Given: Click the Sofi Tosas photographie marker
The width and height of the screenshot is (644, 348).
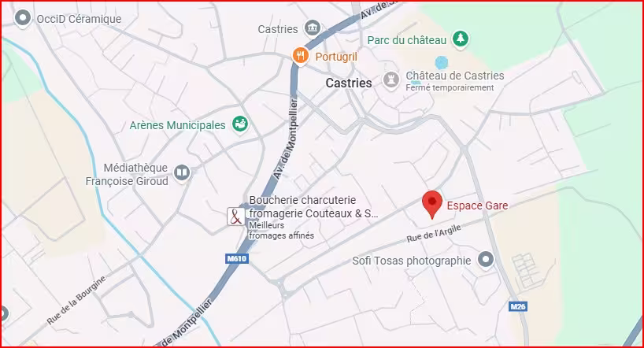Looking at the screenshot, I should (x=486, y=259).
